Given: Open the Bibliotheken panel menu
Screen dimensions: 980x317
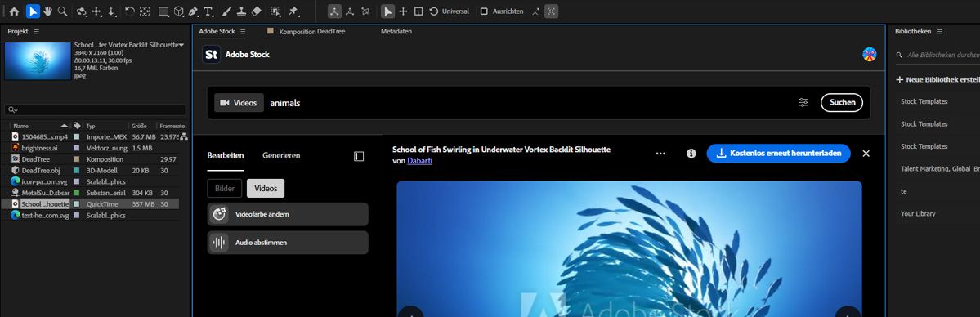Looking at the screenshot, I should [939, 31].
